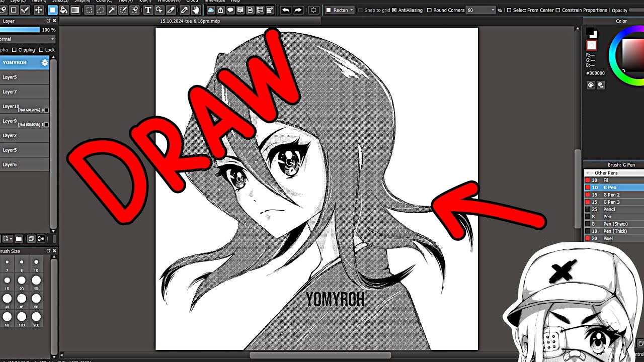Select the Divide tool
The width and height of the screenshot is (644, 362).
171,10
